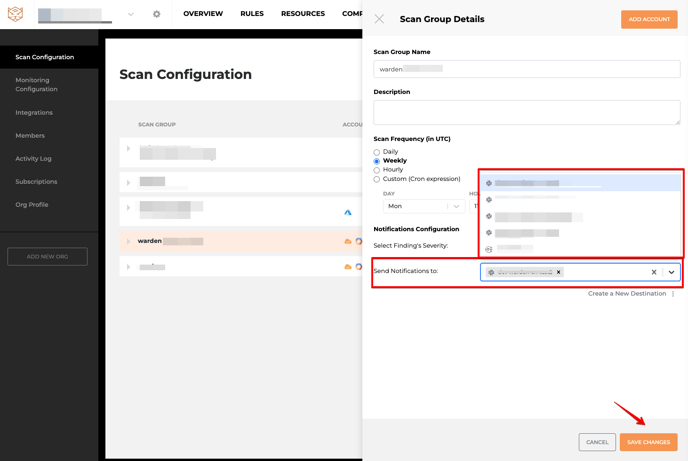This screenshot has height=461, width=688.
Task: Open the organization switcher chevron in the top bar
Action: coord(131,14)
